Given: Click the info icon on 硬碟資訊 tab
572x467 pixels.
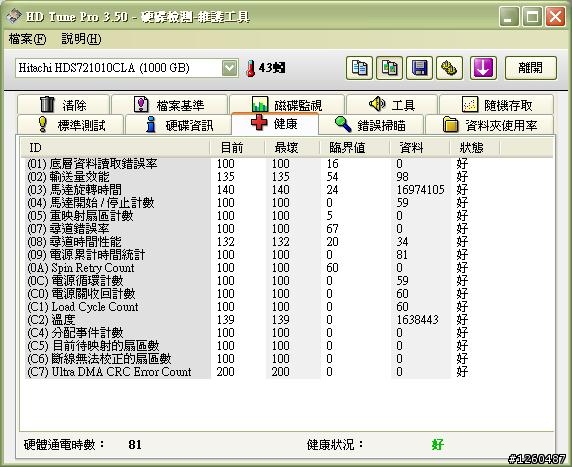Looking at the screenshot, I should (x=151, y=124).
